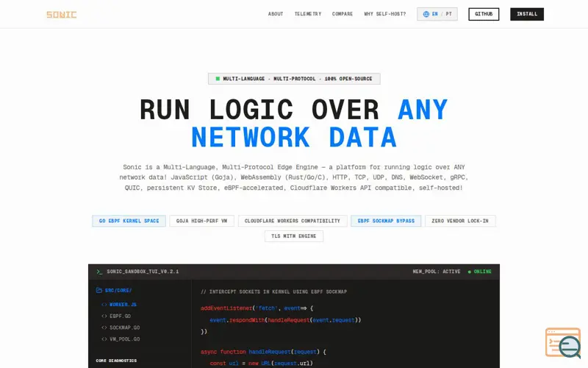The height and width of the screenshot is (368, 588).
Task: Click code icon beside EBPF.GO
Action: [x=104, y=316]
